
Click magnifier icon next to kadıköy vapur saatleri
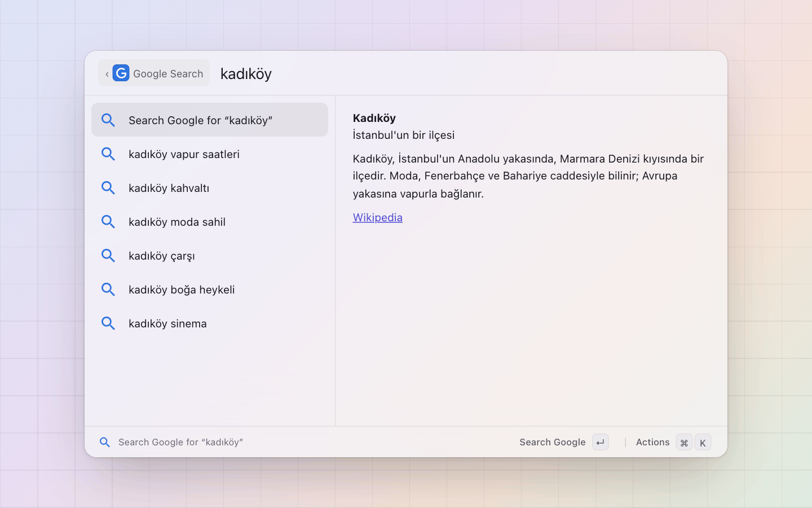pos(108,154)
